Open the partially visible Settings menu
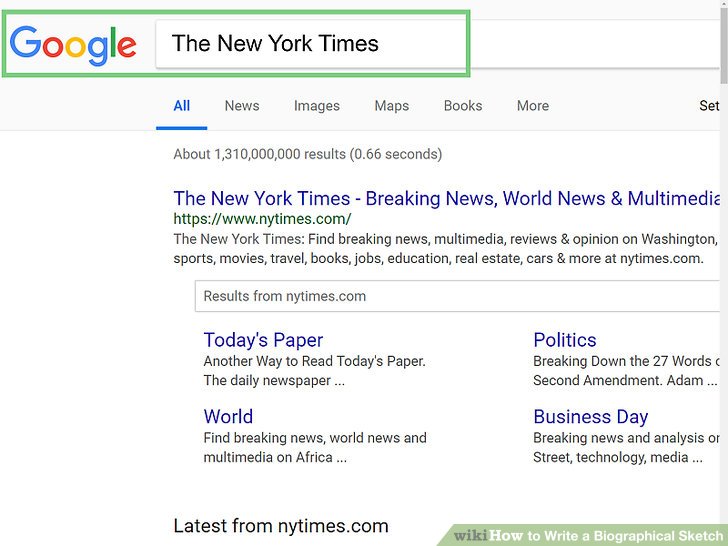Image resolution: width=728 pixels, height=546 pixels. [x=711, y=106]
